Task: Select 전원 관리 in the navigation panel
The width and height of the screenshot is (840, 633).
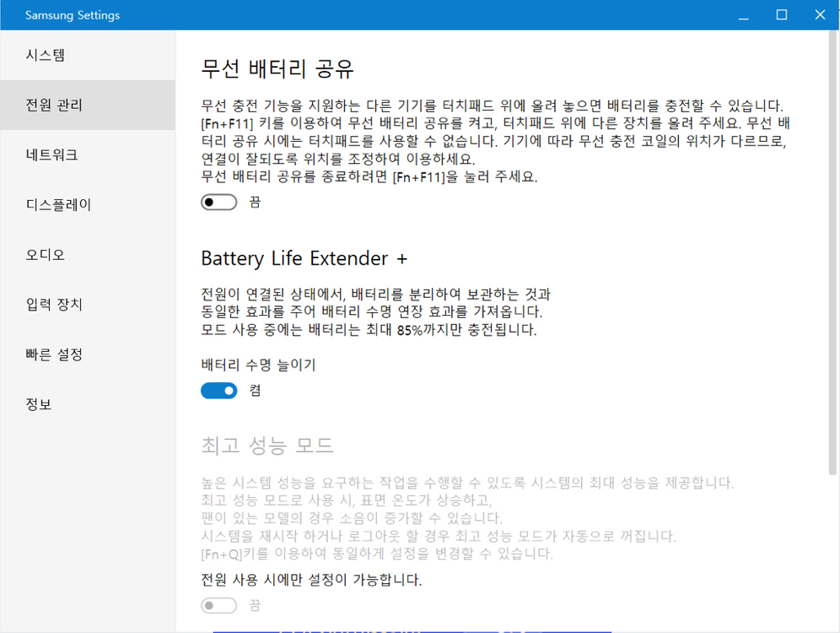Action: (x=49, y=104)
